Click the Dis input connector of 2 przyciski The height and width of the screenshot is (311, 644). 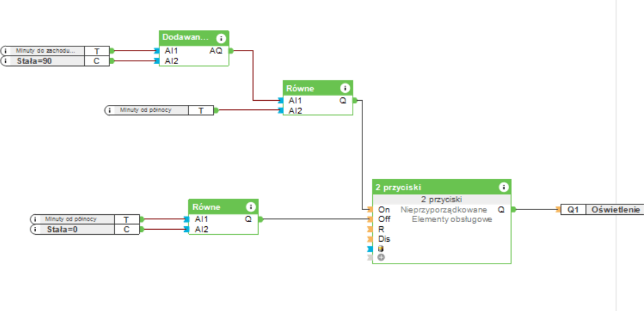pyautogui.click(x=370, y=239)
